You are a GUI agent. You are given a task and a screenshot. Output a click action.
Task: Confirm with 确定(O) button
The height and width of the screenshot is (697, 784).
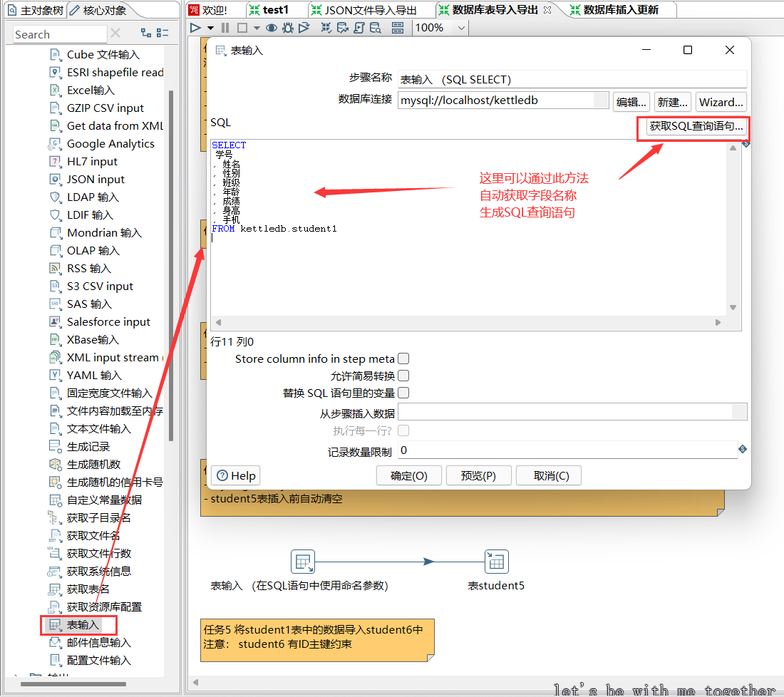(408, 475)
